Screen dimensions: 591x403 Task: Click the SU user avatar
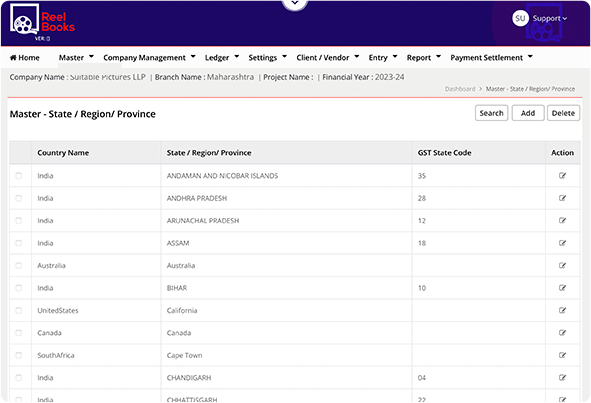click(x=520, y=18)
